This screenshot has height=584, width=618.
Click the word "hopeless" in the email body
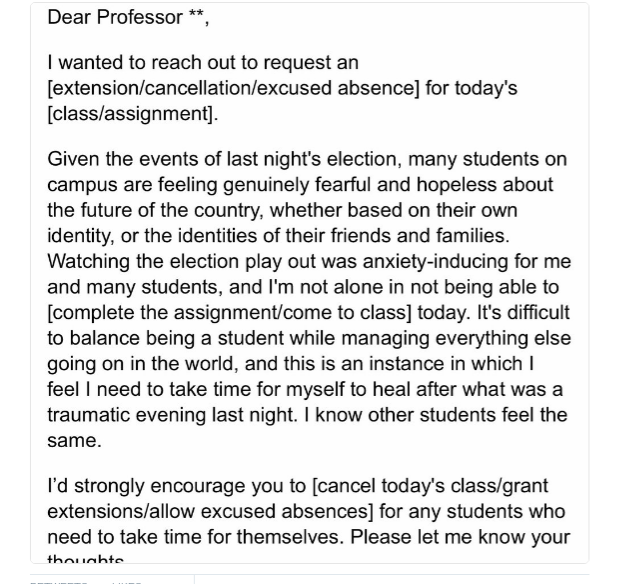click(471, 185)
